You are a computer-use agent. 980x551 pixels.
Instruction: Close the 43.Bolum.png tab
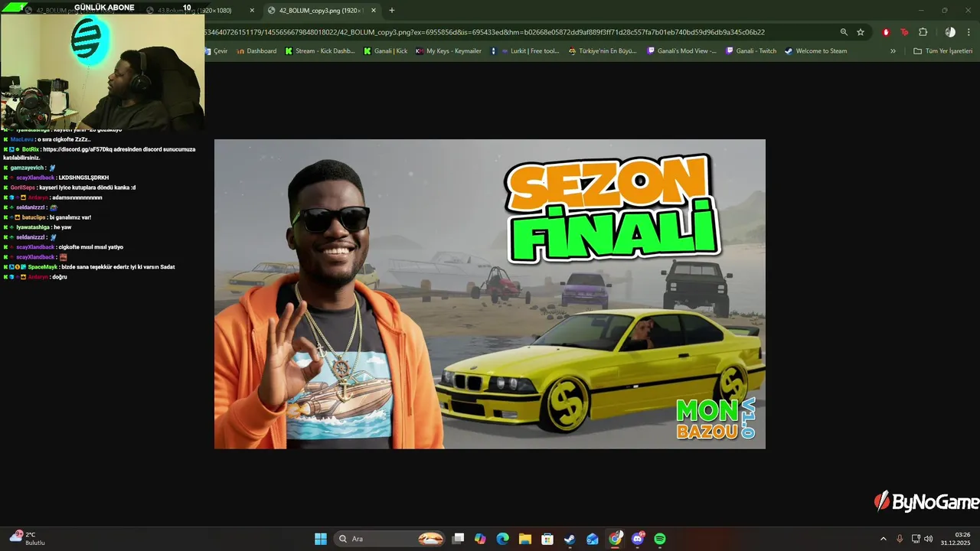coord(253,11)
